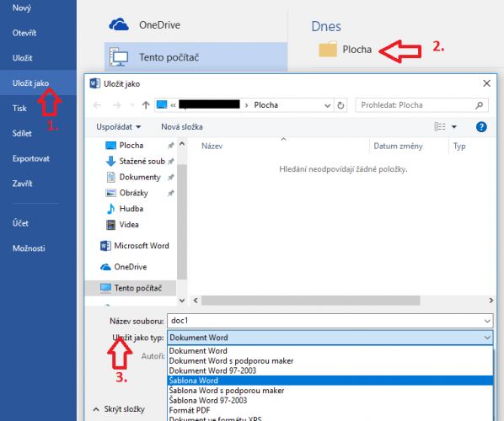
Task: Click the navigation pane scroll down arrow
Action: point(182,301)
